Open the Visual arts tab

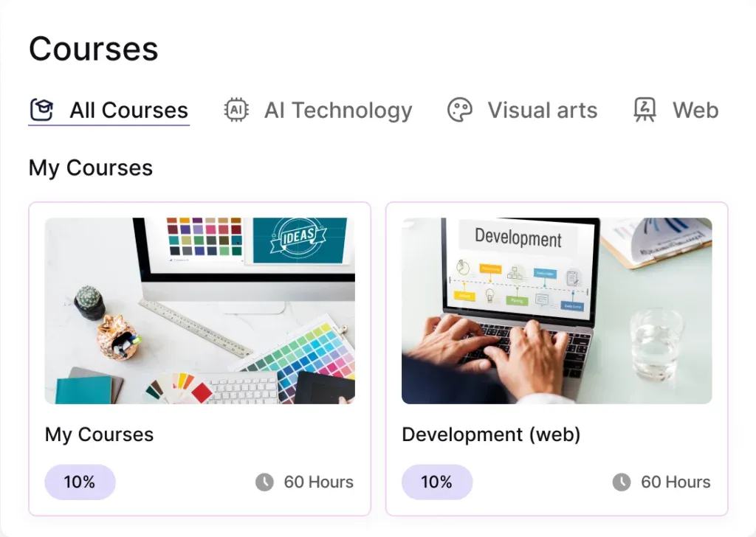[542, 111]
